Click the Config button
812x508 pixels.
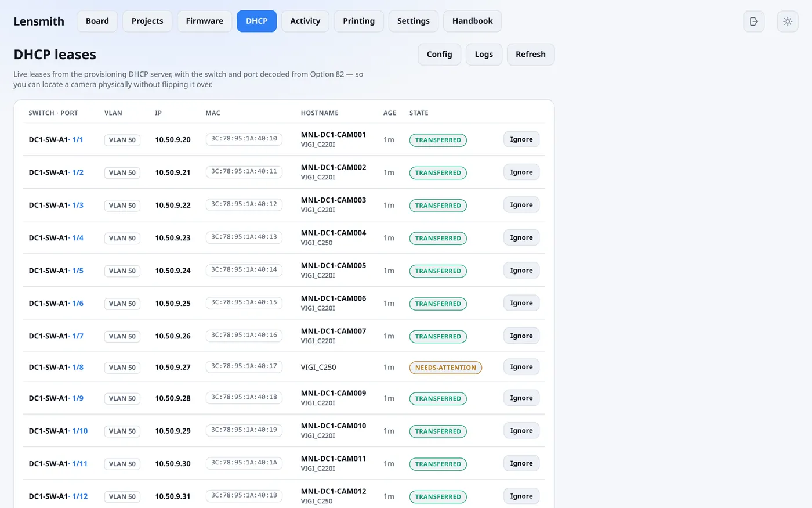click(440, 55)
